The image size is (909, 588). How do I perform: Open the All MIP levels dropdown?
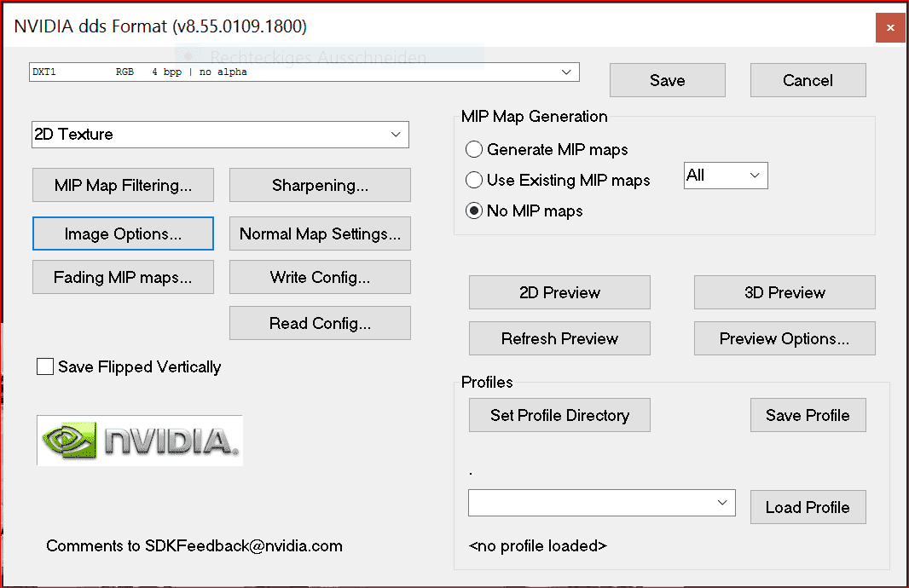[726, 176]
